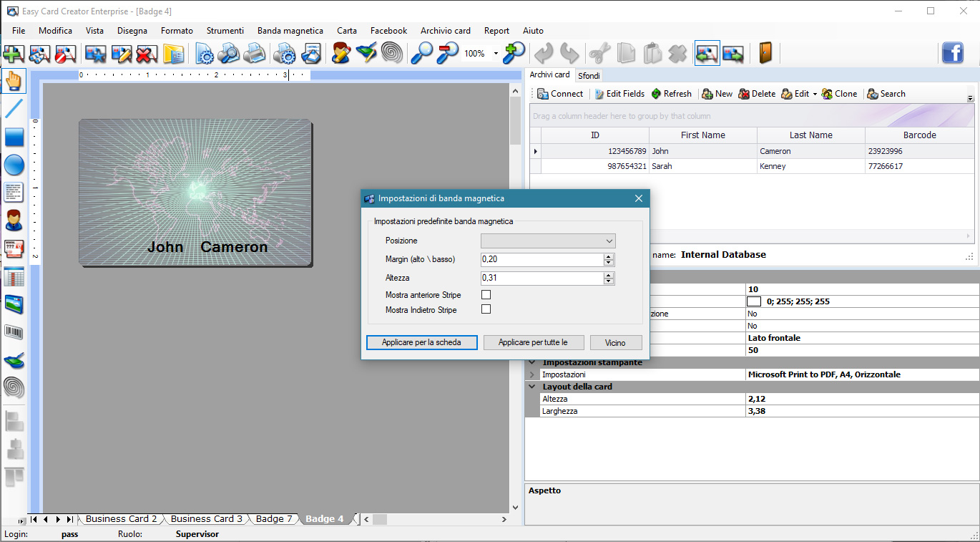The image size is (980, 542).
Task: Open the zoom percentage dropdown
Action: (496, 54)
